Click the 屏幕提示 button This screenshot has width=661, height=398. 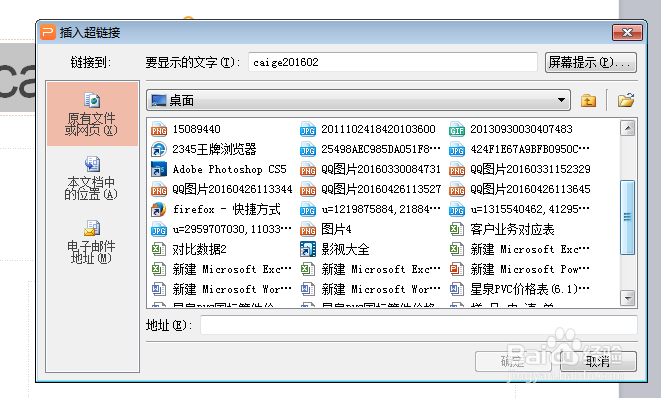591,62
